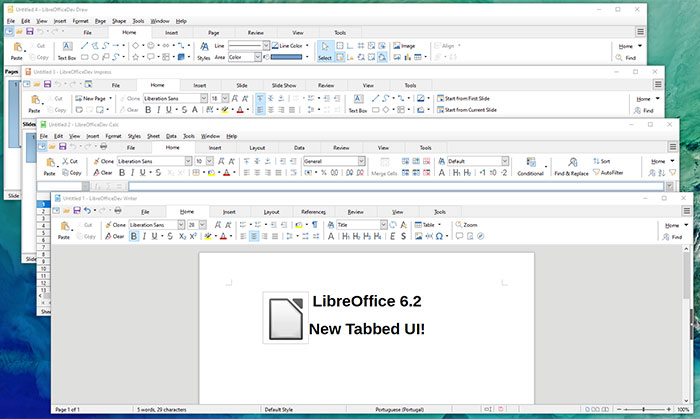Click Writer's highlighting color marker icon

tap(208, 236)
